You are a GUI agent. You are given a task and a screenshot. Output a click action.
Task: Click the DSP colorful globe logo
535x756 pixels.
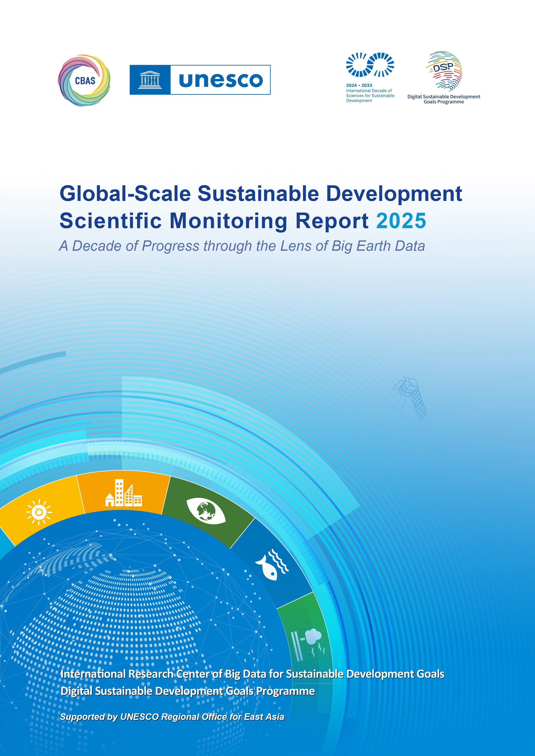point(444,70)
